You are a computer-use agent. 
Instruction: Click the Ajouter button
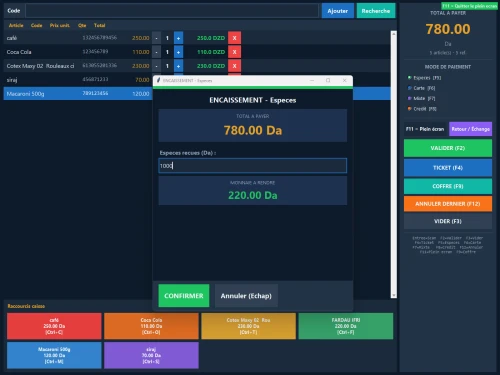[x=337, y=11]
